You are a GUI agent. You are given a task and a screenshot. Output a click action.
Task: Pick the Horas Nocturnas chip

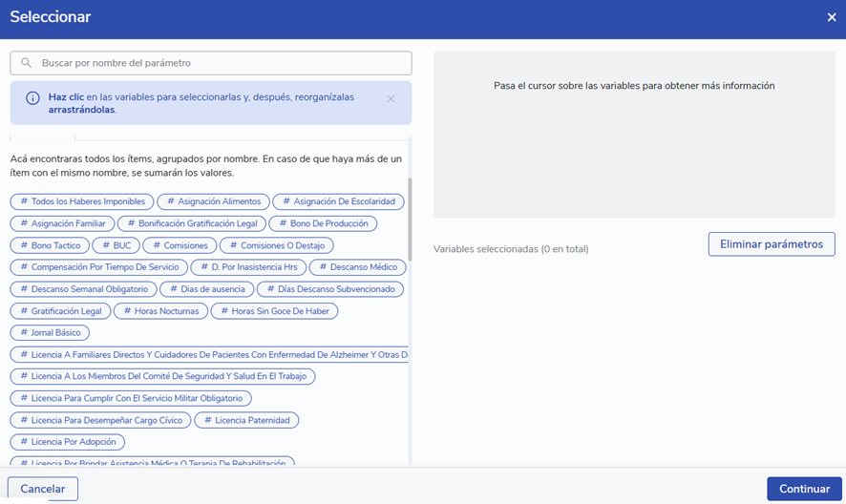click(160, 311)
